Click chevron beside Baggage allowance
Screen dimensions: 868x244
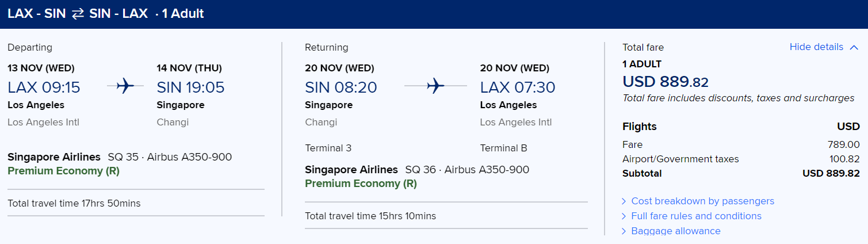pos(624,231)
